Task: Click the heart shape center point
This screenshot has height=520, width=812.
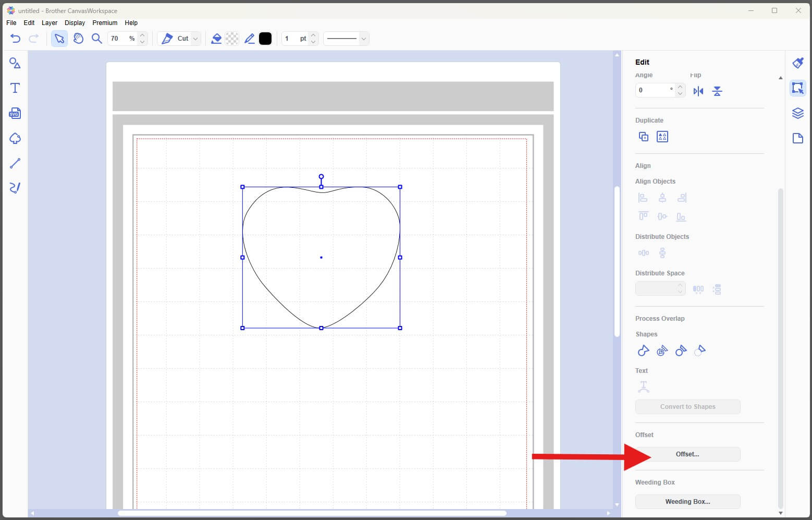Action: pyautogui.click(x=321, y=257)
